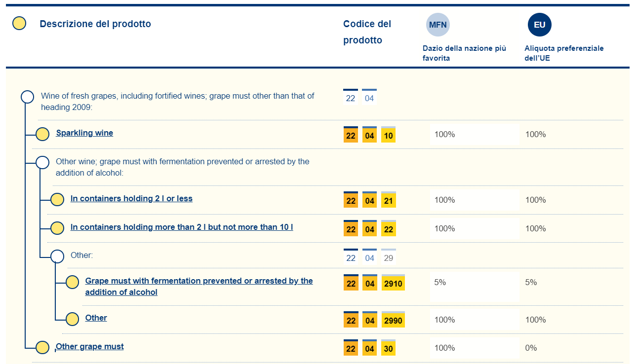
Task: Collapse the Other wine; grape must node
Action: 42,162
